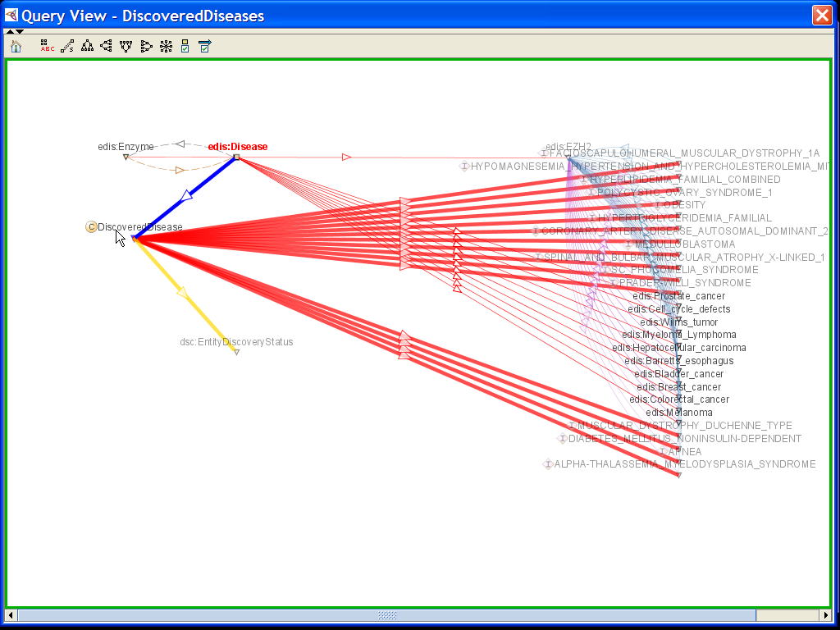Viewport: 840px width, 630px height.
Task: Apply inverted tree layout icon
Action: coord(126,47)
